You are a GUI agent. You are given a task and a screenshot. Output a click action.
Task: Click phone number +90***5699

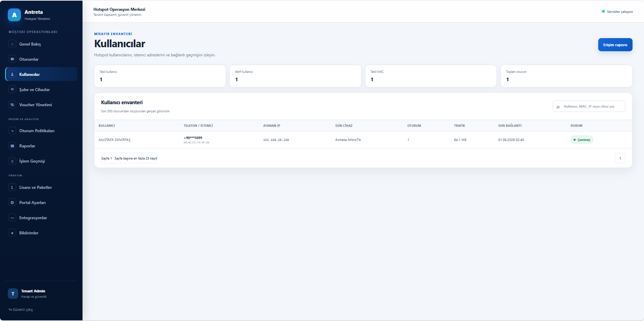pos(193,138)
